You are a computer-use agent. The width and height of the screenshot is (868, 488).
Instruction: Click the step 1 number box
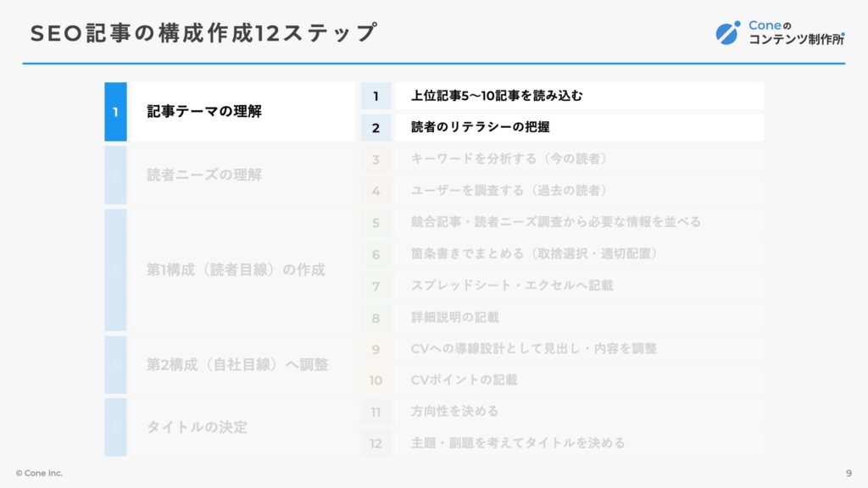pos(376,96)
